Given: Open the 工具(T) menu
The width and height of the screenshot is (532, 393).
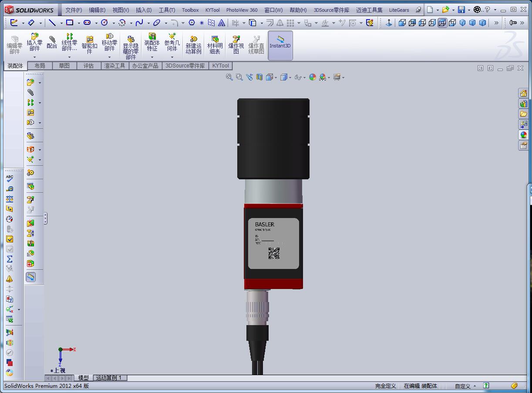Looking at the screenshot, I should point(167,10).
